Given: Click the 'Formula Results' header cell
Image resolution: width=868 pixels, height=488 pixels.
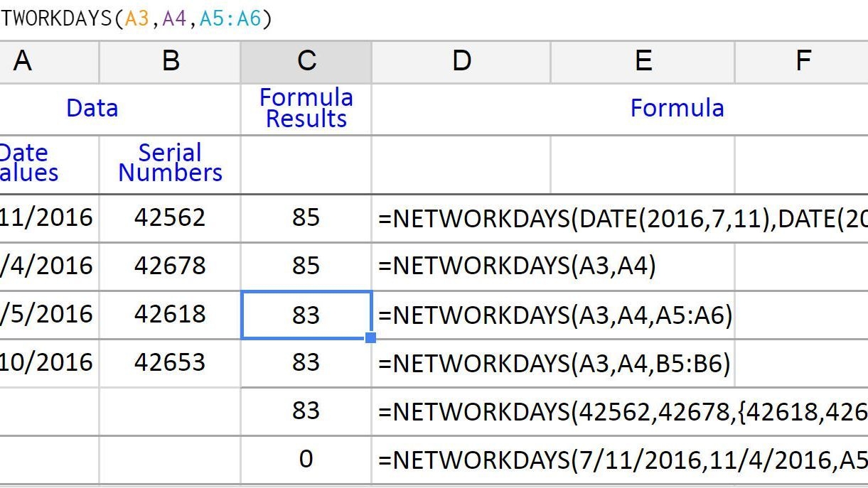Looking at the screenshot, I should [306, 109].
